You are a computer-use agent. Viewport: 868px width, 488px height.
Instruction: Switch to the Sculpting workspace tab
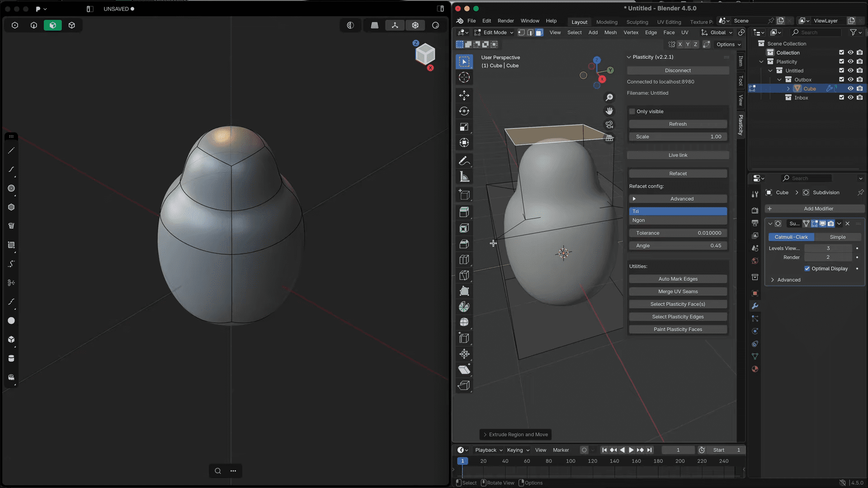pyautogui.click(x=637, y=22)
